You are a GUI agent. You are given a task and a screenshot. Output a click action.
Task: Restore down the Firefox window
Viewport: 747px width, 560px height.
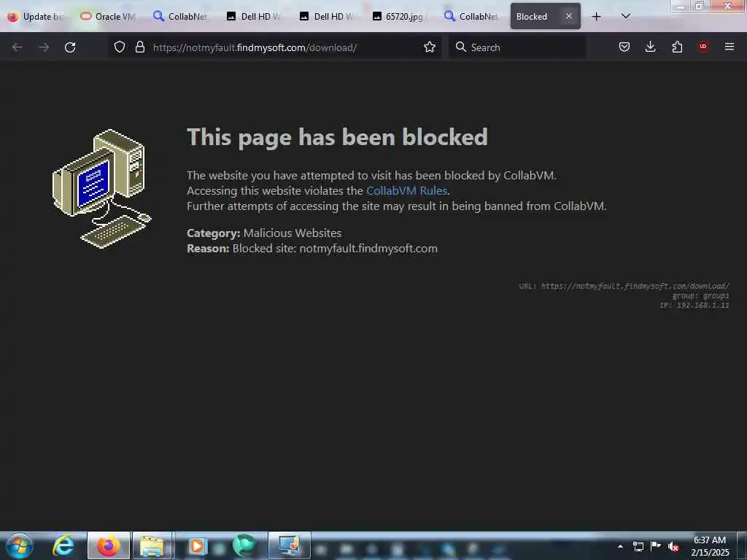pyautogui.click(x=700, y=6)
